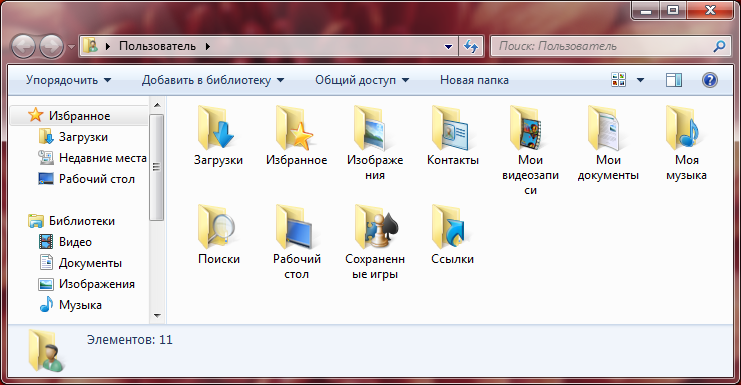Open the Упорядочить dropdown menu
The image size is (741, 385).
pos(69,80)
